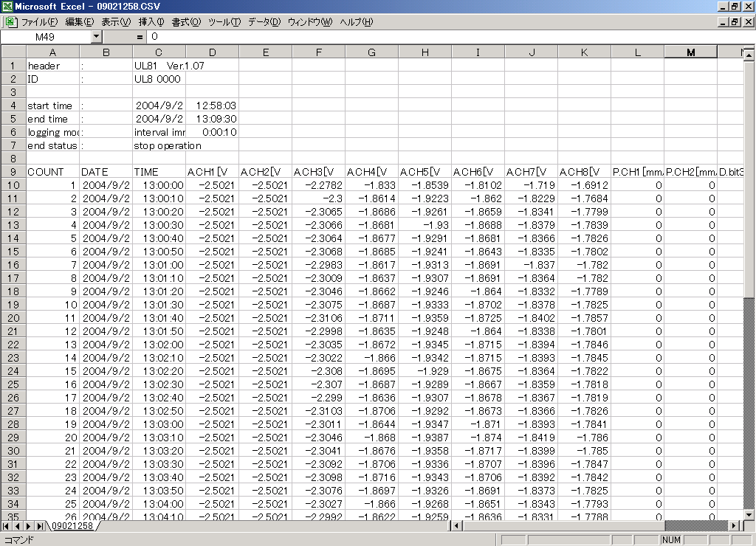Open the ウィンドウ(W) menu

tap(310, 21)
